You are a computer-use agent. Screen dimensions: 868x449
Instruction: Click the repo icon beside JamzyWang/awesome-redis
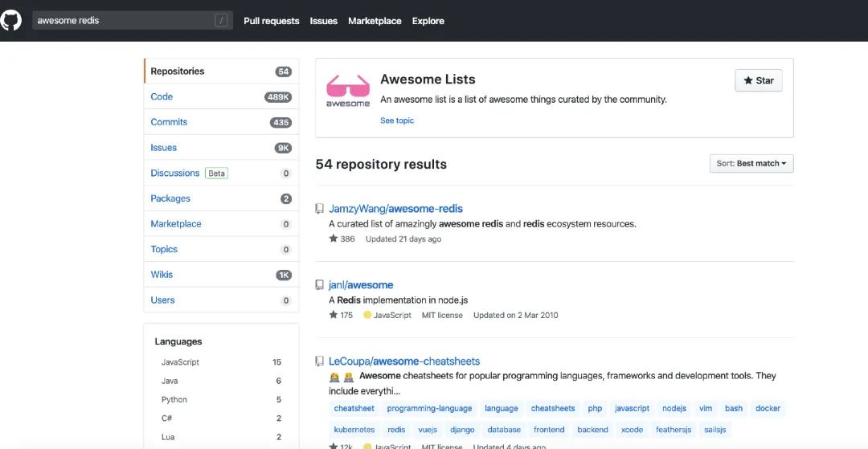(319, 209)
